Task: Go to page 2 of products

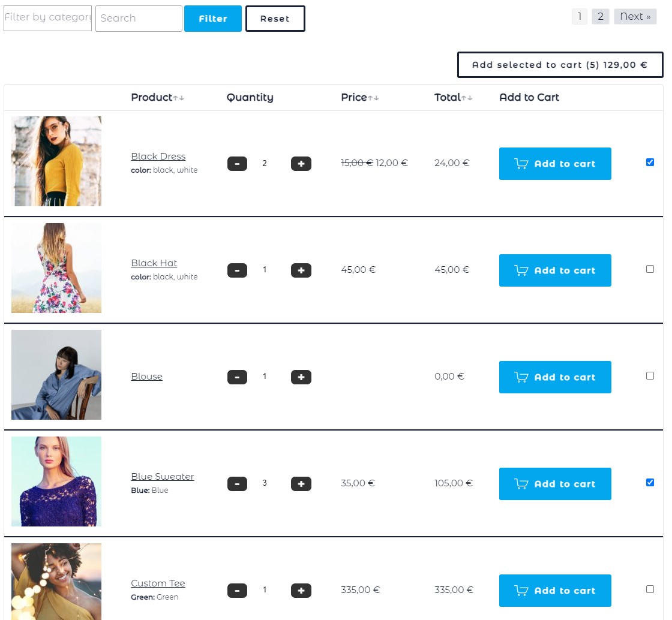Action: (x=600, y=16)
